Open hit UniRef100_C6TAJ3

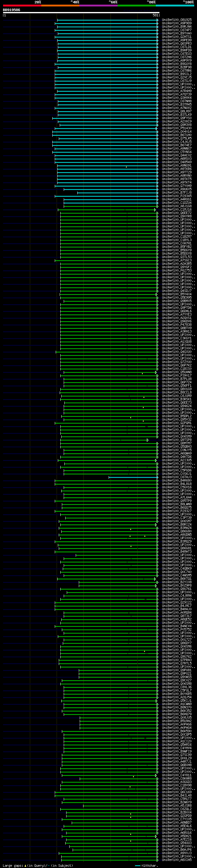pos(177,477)
